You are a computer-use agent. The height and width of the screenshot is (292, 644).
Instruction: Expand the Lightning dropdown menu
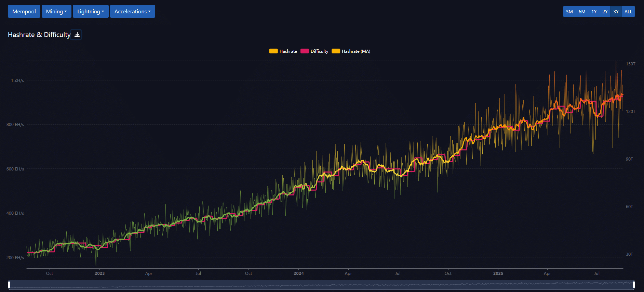91,11
